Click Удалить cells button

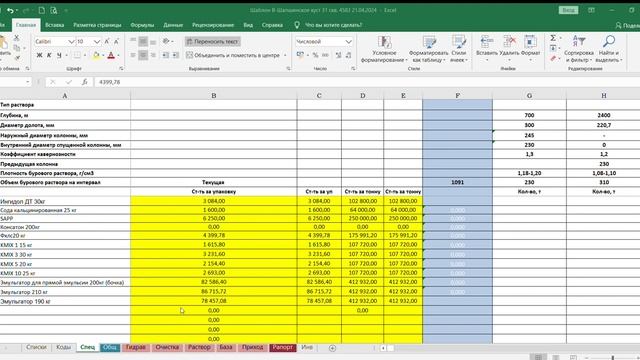click(509, 49)
